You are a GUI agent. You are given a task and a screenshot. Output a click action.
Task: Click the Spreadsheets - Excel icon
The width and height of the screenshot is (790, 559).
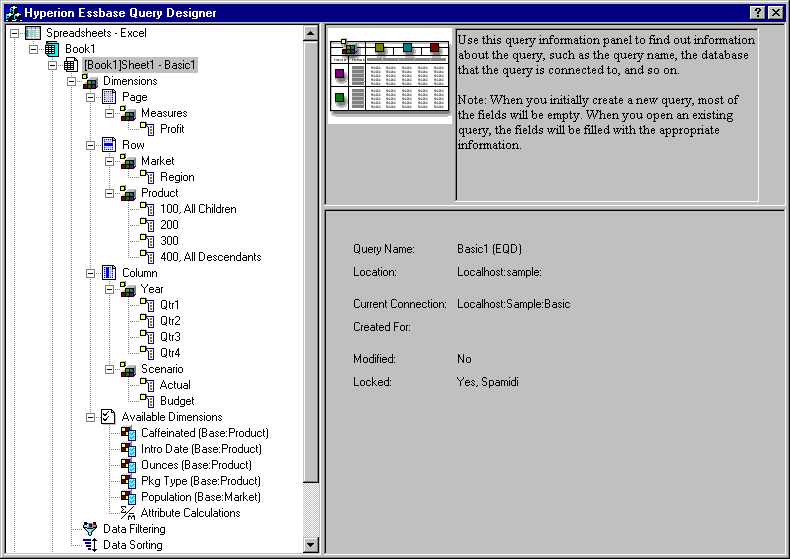coord(33,33)
